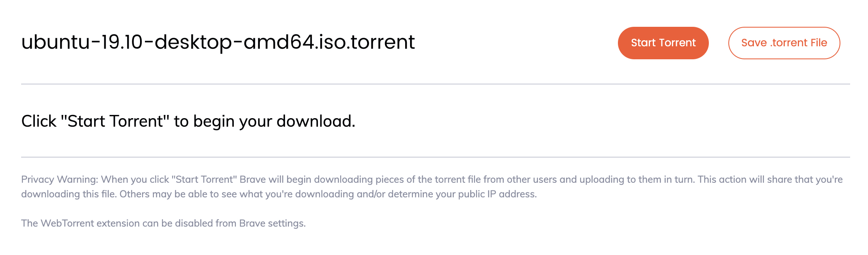Click the divider line below the title

pyautogui.click(x=435, y=84)
